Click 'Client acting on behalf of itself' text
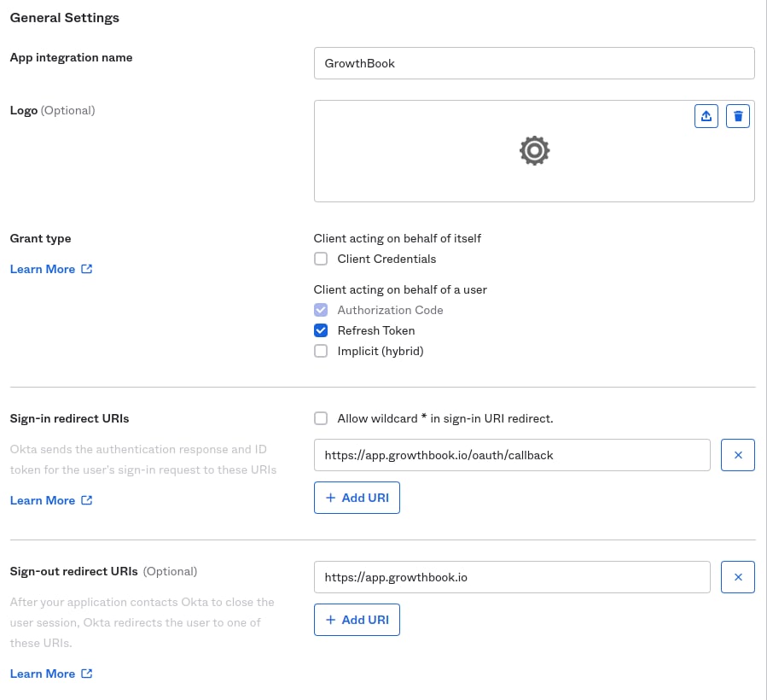This screenshot has height=700, width=767. 398,238
